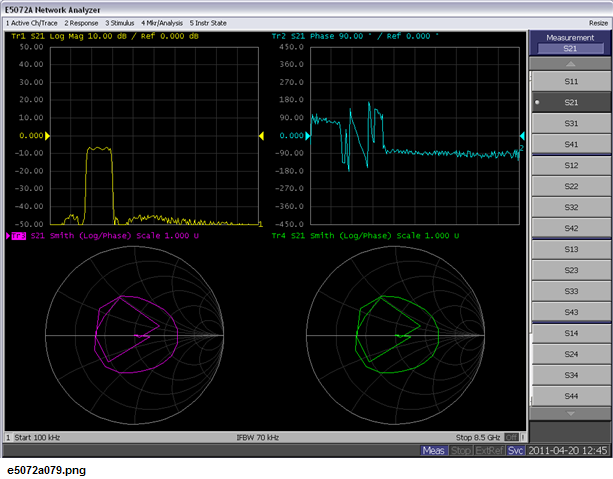
Task: Click the Svc status indicator
Action: pos(515,450)
